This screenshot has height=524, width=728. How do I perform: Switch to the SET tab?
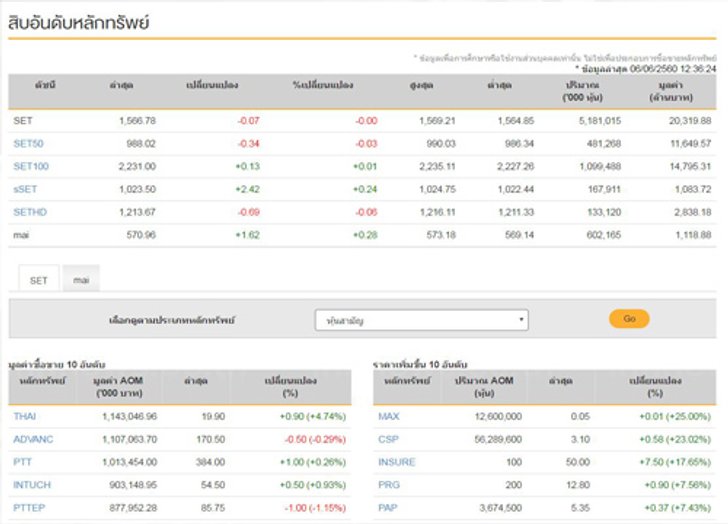(x=39, y=280)
